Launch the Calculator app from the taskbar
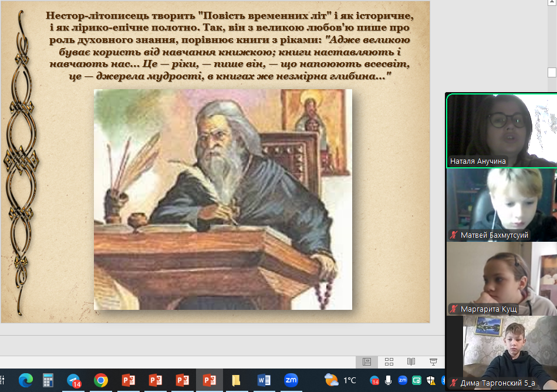The image size is (557, 392). click(x=48, y=380)
